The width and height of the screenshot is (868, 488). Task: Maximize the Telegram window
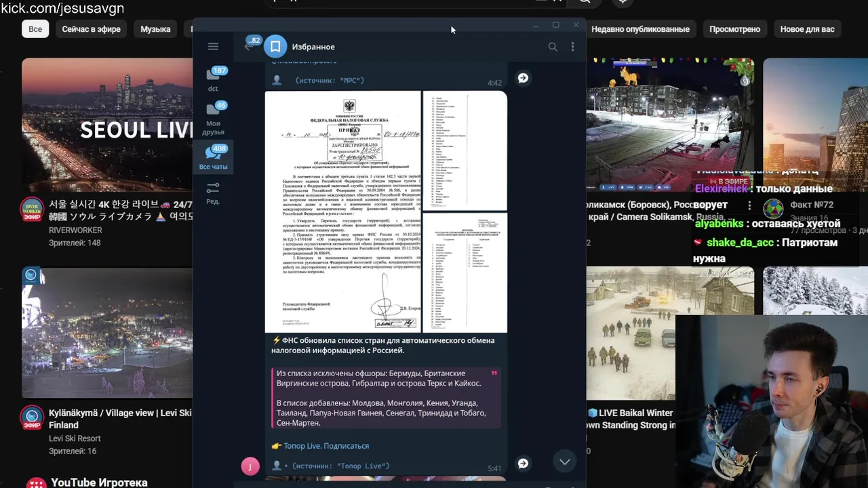[555, 25]
